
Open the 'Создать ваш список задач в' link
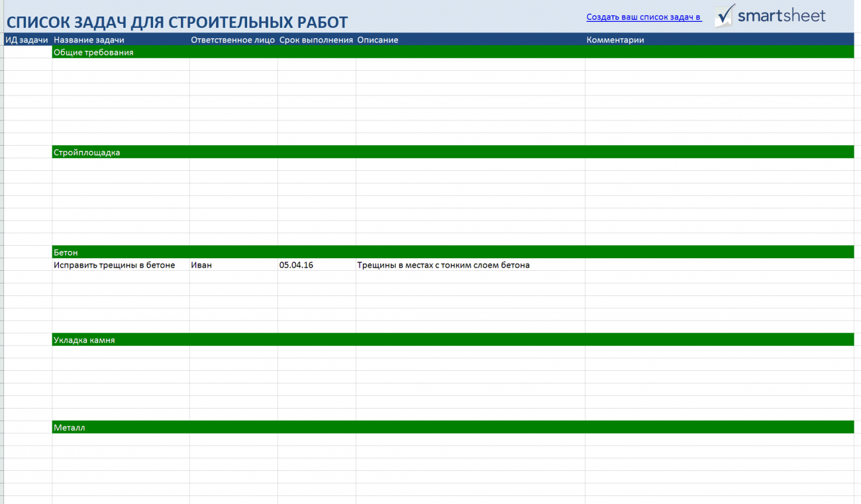644,17
